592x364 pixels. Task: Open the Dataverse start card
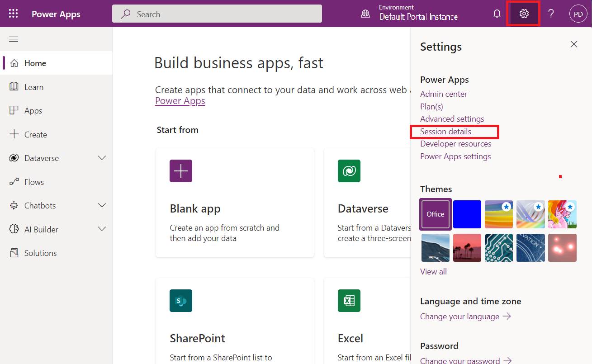click(x=367, y=203)
